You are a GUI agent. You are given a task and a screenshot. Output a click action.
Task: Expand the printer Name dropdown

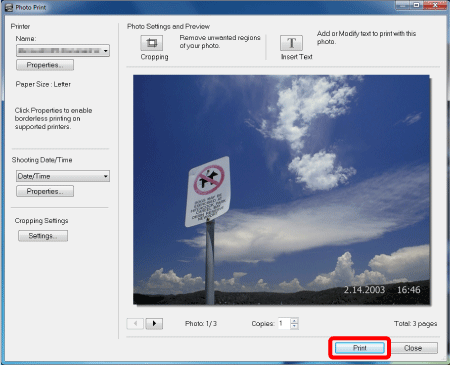(x=63, y=51)
